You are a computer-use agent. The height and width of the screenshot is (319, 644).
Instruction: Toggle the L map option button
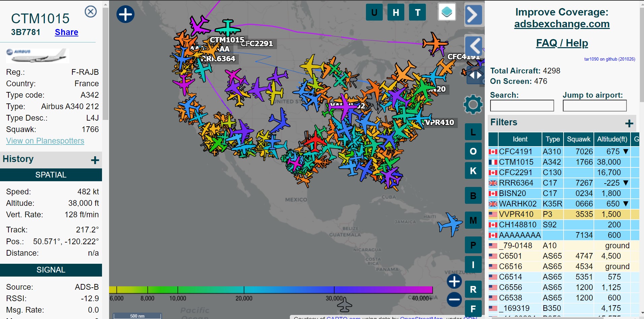point(473,132)
